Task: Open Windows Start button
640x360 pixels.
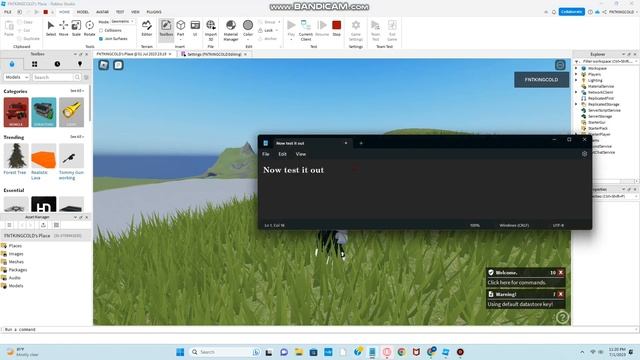Action: [180, 352]
